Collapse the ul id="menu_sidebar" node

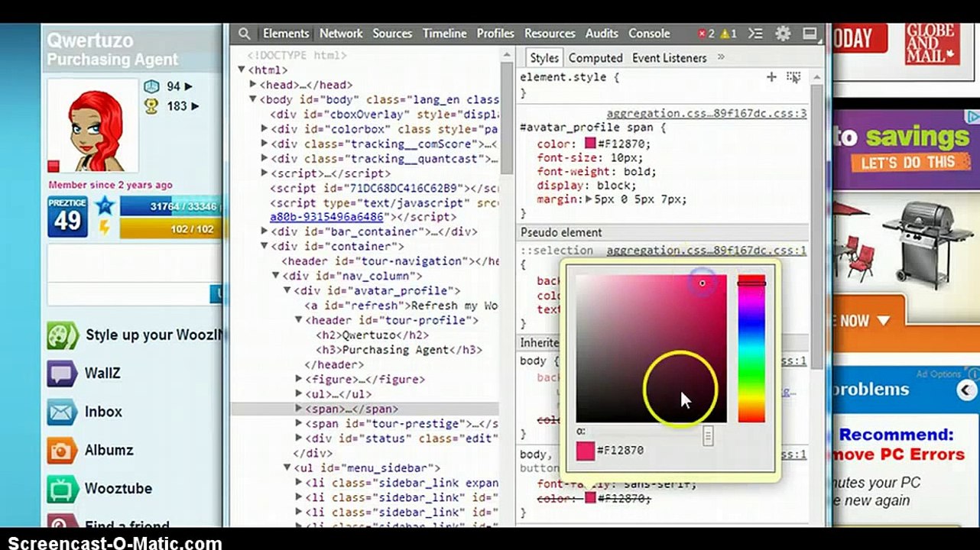(287, 467)
